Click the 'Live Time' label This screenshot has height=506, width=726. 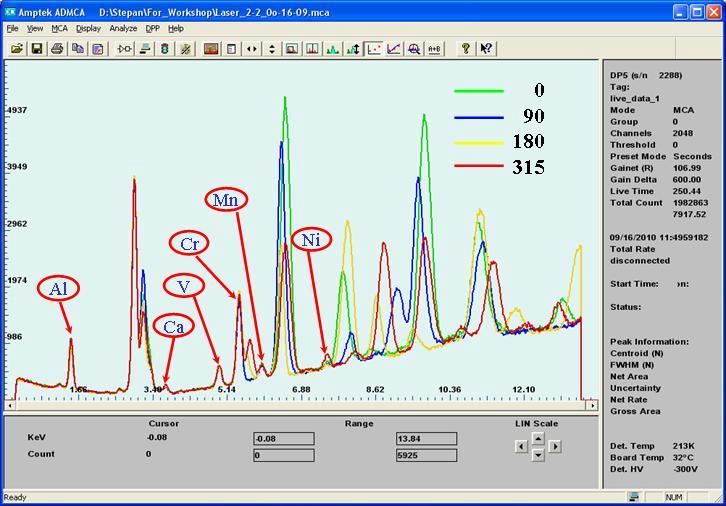632,191
